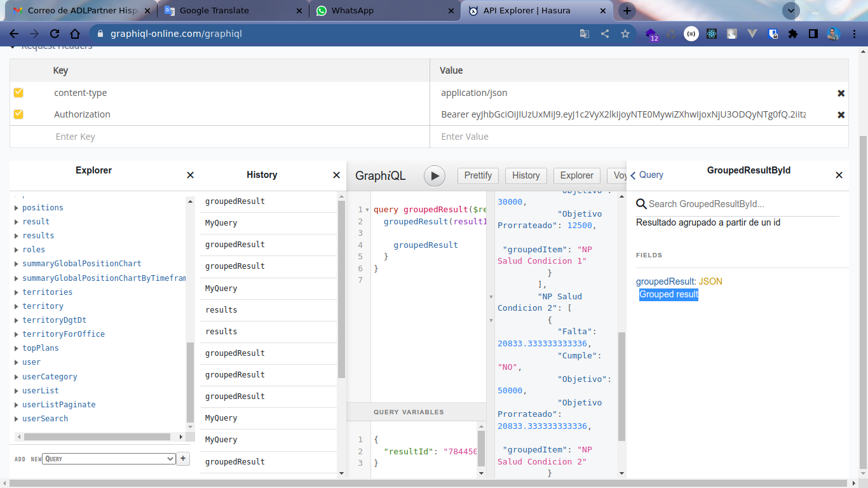Uncheck the content-type header checkbox
The height and width of the screenshot is (488, 868).
18,93
